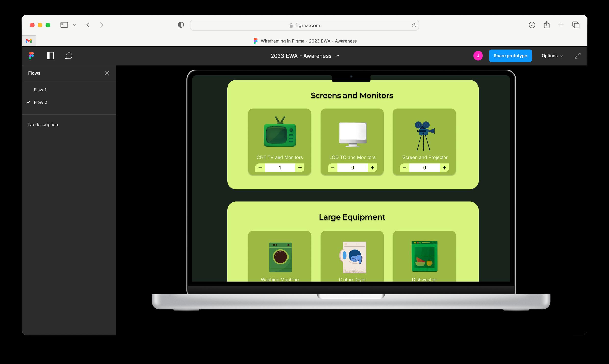Toggle the Safari sidebar button

(x=64, y=25)
